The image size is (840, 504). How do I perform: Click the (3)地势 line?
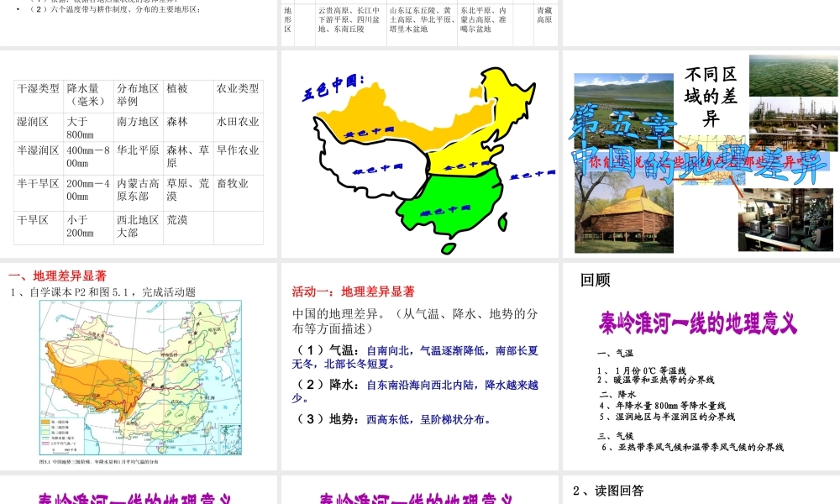(392, 419)
